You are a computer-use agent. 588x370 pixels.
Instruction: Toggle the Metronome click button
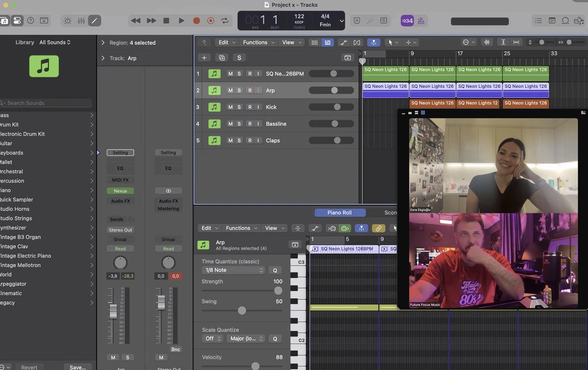click(x=421, y=21)
